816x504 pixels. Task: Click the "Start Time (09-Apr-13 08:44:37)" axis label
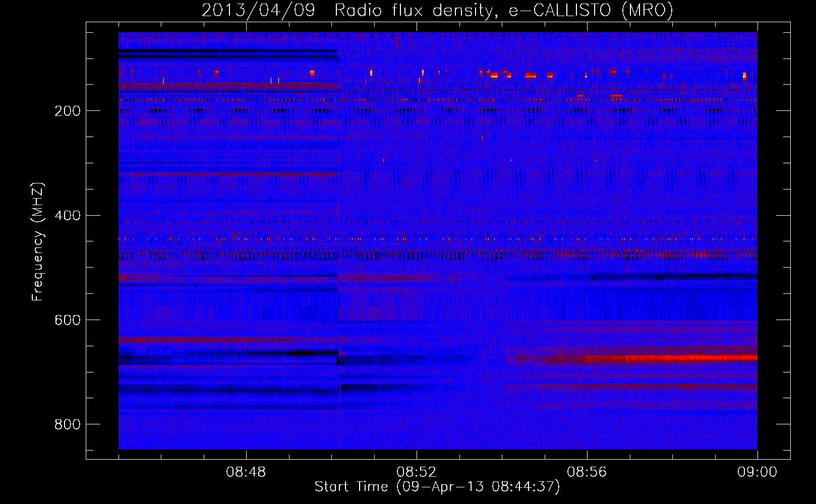(x=437, y=487)
